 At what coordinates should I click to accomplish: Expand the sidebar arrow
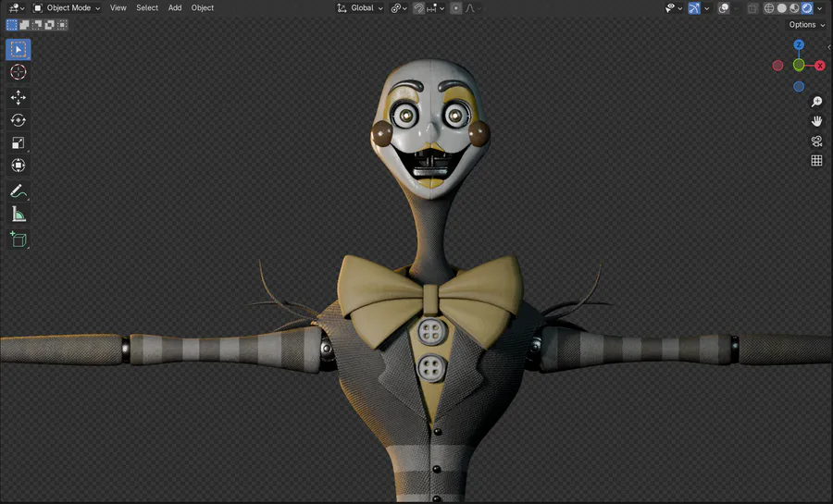click(829, 47)
